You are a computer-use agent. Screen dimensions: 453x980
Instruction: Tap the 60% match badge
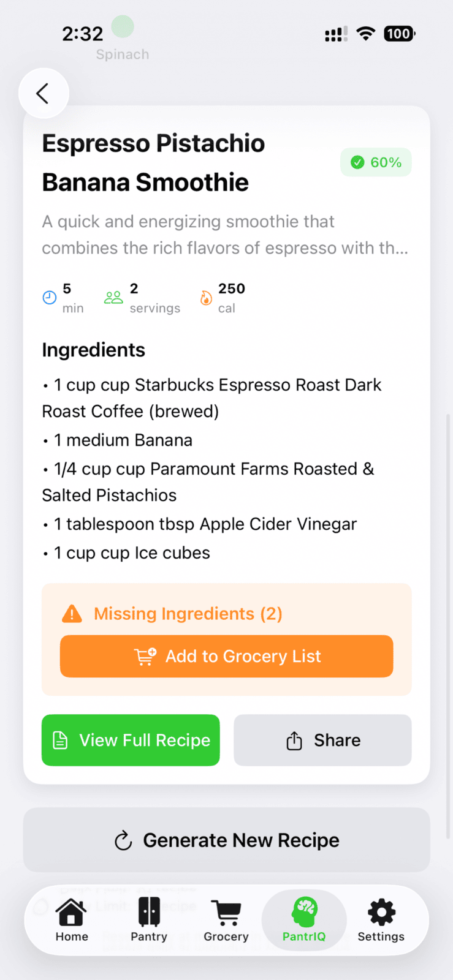tap(376, 162)
